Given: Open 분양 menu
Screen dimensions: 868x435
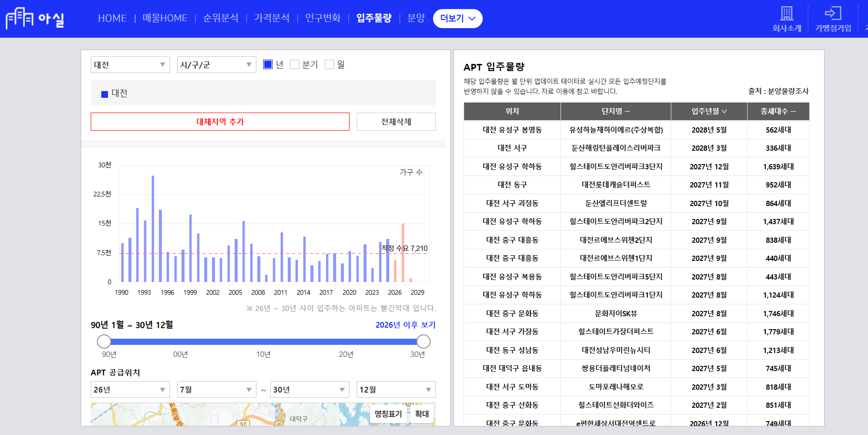Looking at the screenshot, I should pos(416,18).
